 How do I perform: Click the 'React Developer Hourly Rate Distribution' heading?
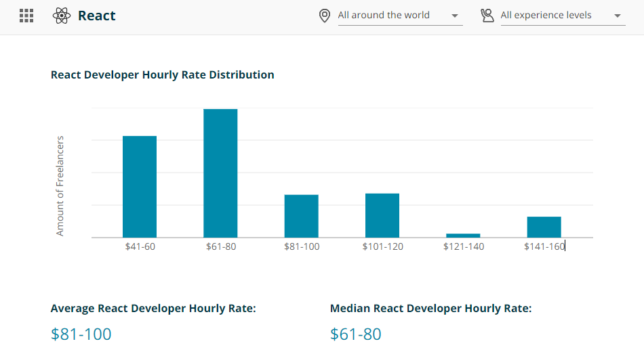pyautogui.click(x=163, y=74)
